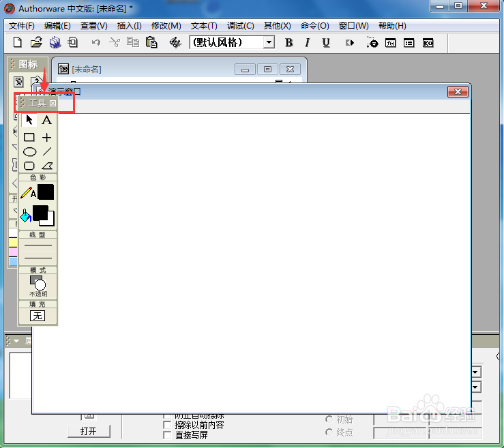504x448 pixels.
Task: Open the Knowledge Objects icon
Action: click(x=428, y=43)
